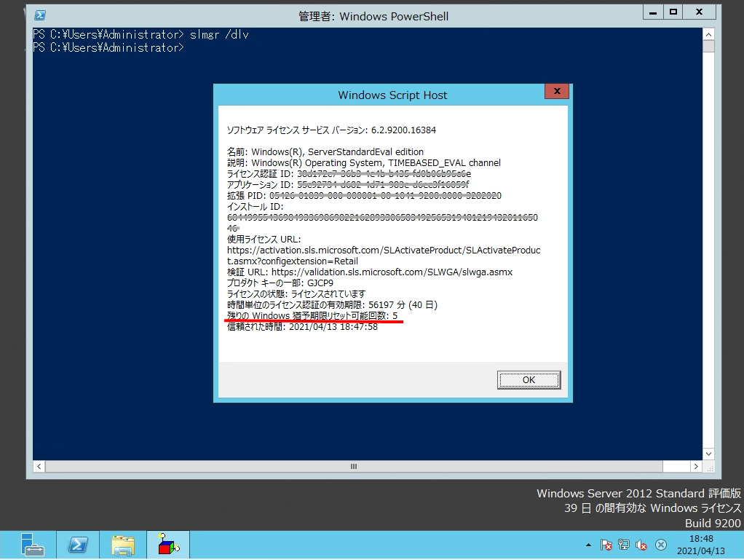Click the horizontal scrollbar thumb in PowerShell
Image resolution: width=744 pixels, height=560 pixels.
[354, 467]
